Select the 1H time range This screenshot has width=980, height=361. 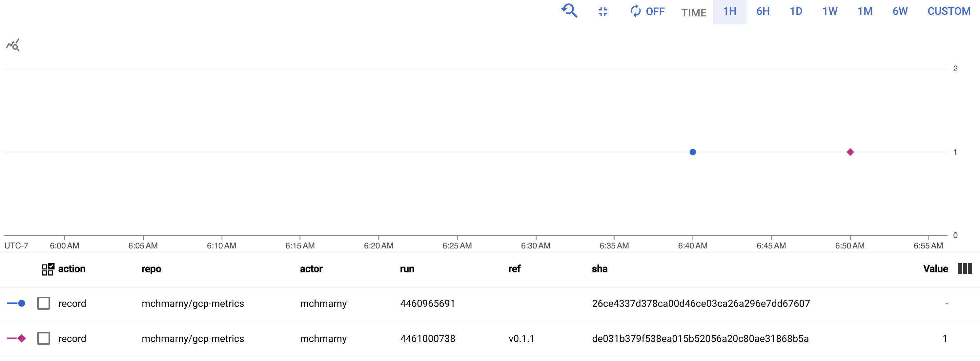tap(729, 11)
